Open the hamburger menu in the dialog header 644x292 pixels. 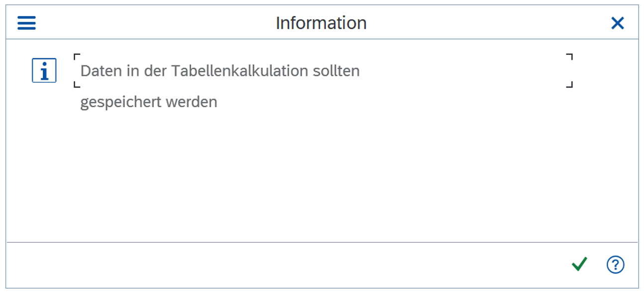(26, 23)
